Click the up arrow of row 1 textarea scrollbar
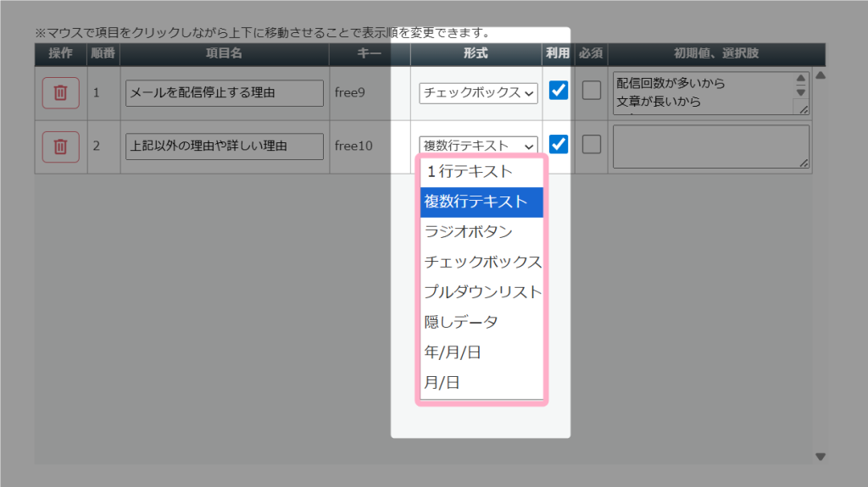 pyautogui.click(x=801, y=78)
